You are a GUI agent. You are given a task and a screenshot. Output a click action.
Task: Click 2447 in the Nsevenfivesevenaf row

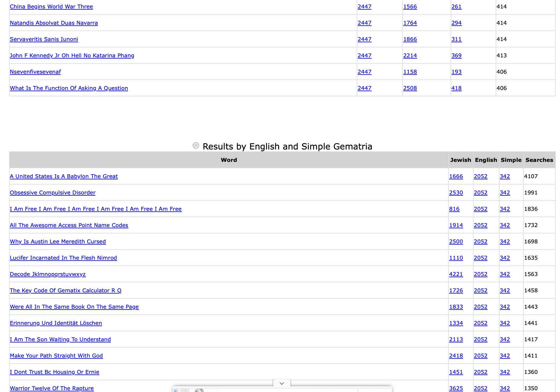pos(365,72)
